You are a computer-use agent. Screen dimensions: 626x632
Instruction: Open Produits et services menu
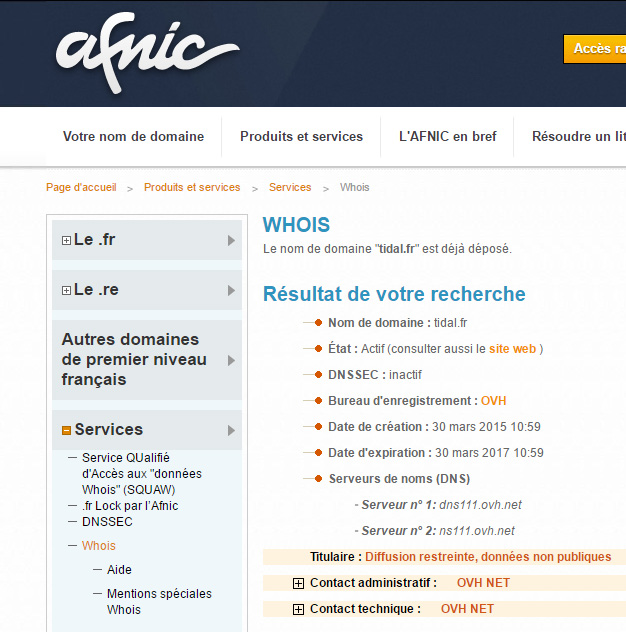[x=301, y=136]
